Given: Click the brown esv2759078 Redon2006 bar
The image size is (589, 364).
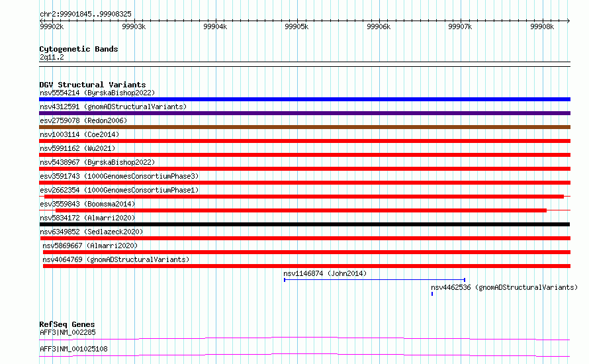Looking at the screenshot, I should coord(304,127).
